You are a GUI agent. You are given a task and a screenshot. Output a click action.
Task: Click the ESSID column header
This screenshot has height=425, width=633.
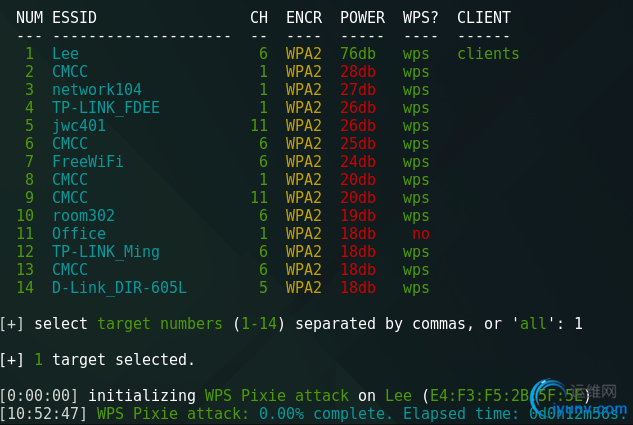(x=75, y=17)
